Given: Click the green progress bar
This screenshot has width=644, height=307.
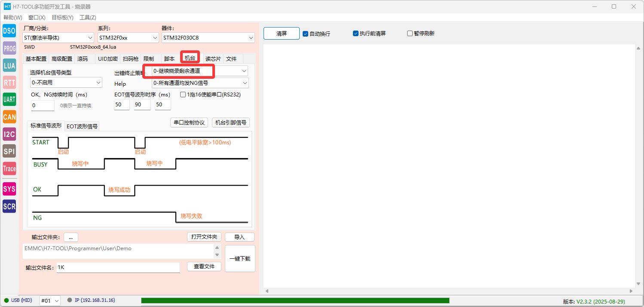Looking at the screenshot, I should 295,301.
